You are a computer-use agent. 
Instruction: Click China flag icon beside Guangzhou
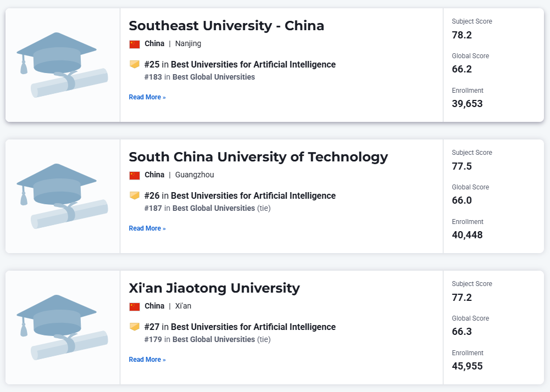coord(135,175)
